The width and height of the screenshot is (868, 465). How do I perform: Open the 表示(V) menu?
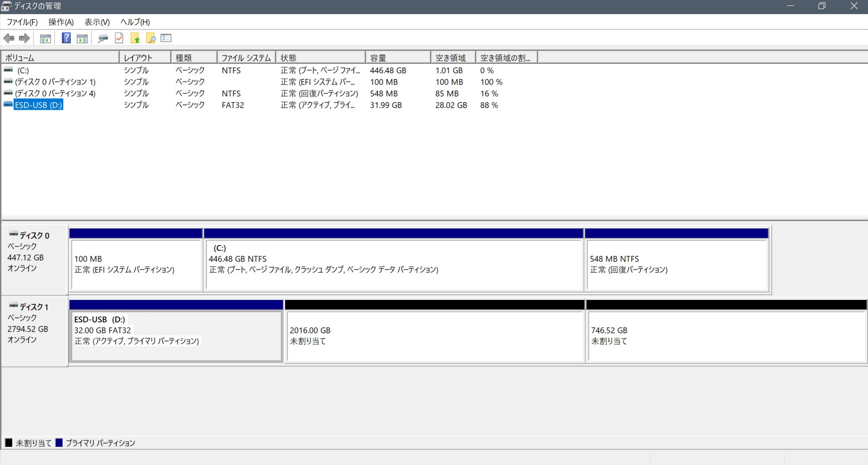tap(97, 22)
